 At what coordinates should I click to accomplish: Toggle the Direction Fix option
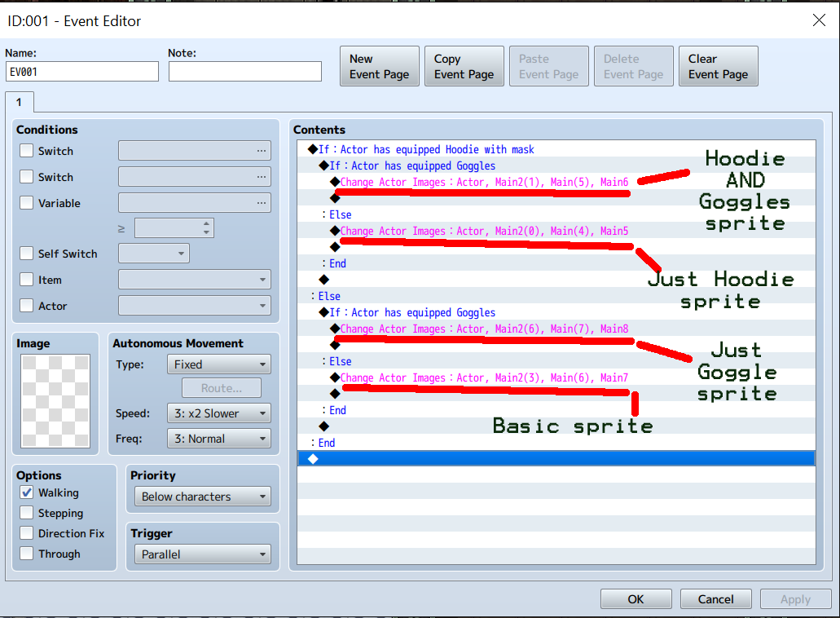(26, 532)
